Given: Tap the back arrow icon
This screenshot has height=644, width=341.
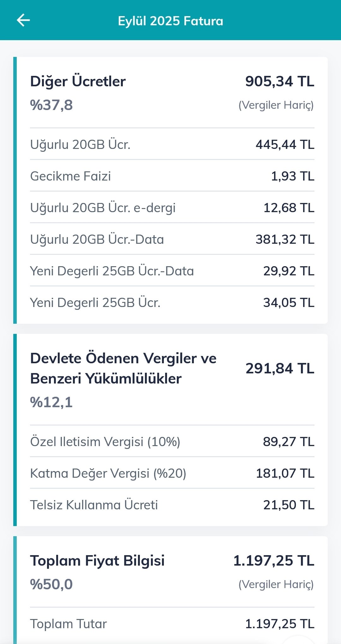Looking at the screenshot, I should pos(23,21).
